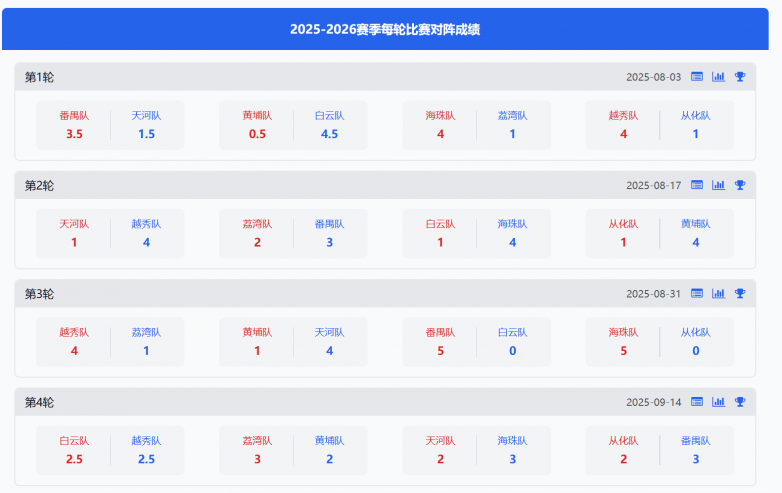The width and height of the screenshot is (782, 493).
Task: Select 白云队 in the 第4轮 match
Action: click(74, 441)
